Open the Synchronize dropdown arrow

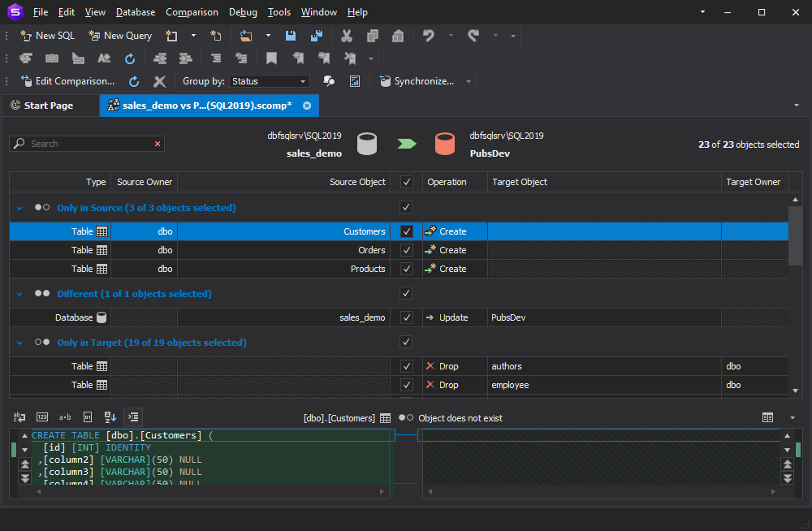point(469,82)
